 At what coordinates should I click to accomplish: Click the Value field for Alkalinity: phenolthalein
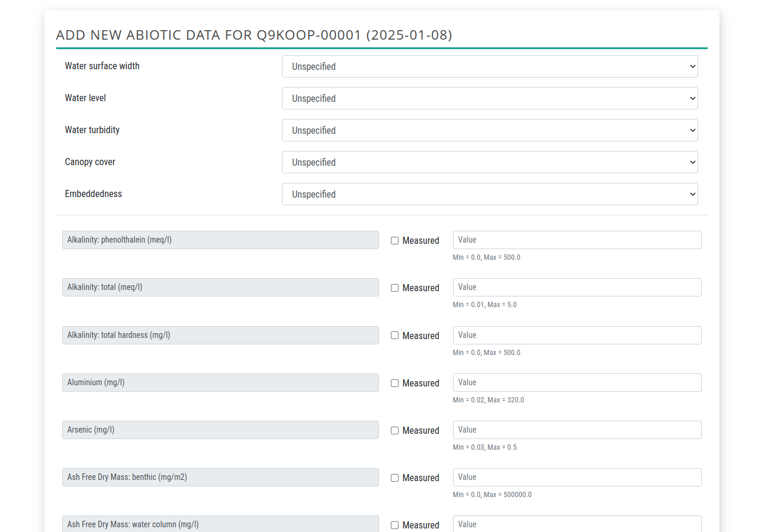(577, 240)
